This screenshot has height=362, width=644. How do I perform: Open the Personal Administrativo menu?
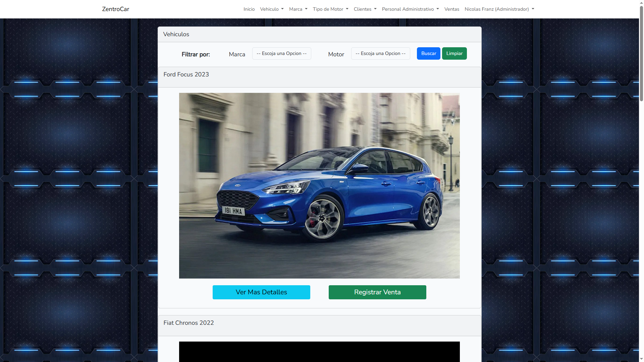[410, 9]
